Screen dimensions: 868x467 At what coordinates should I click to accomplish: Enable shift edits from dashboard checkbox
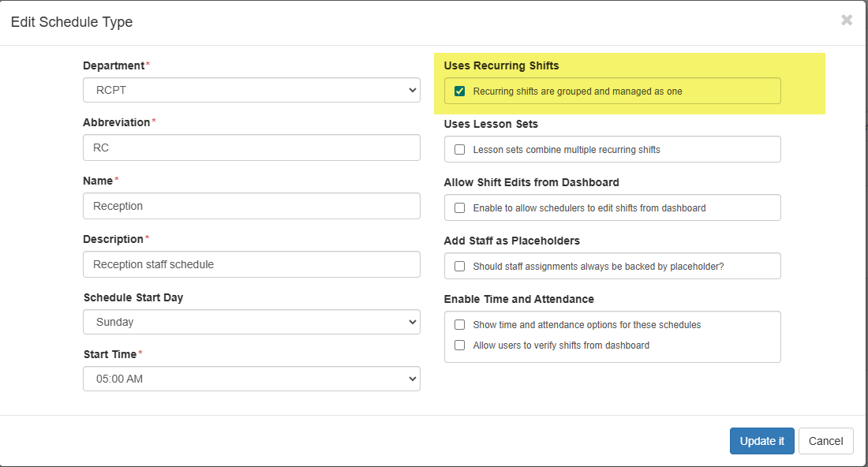pyautogui.click(x=460, y=208)
